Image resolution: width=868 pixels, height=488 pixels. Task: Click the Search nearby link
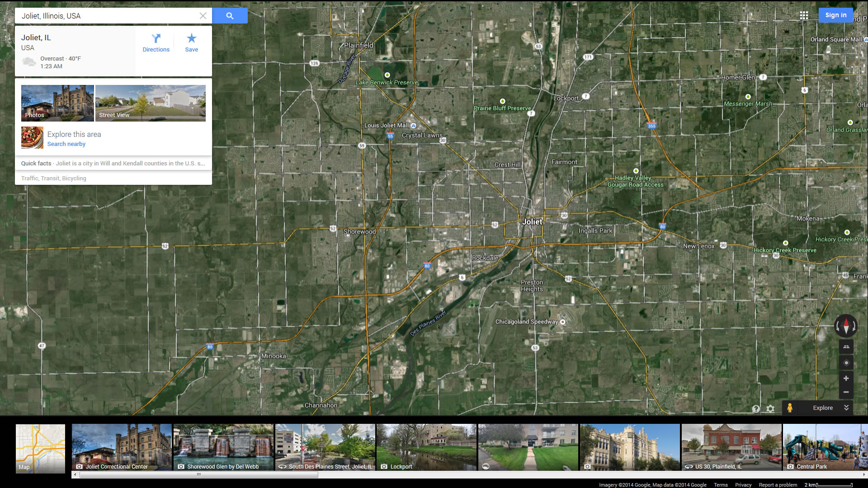(x=66, y=144)
